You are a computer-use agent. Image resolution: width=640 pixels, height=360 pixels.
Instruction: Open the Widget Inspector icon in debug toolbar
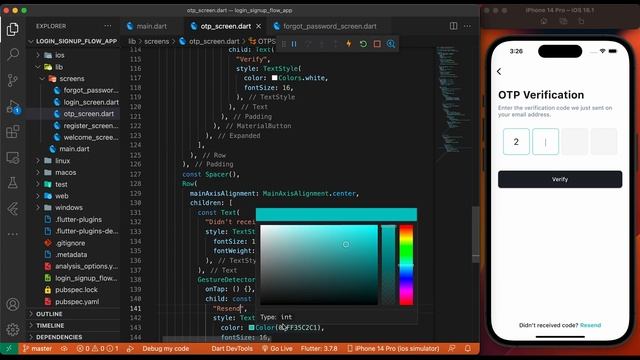point(391,44)
